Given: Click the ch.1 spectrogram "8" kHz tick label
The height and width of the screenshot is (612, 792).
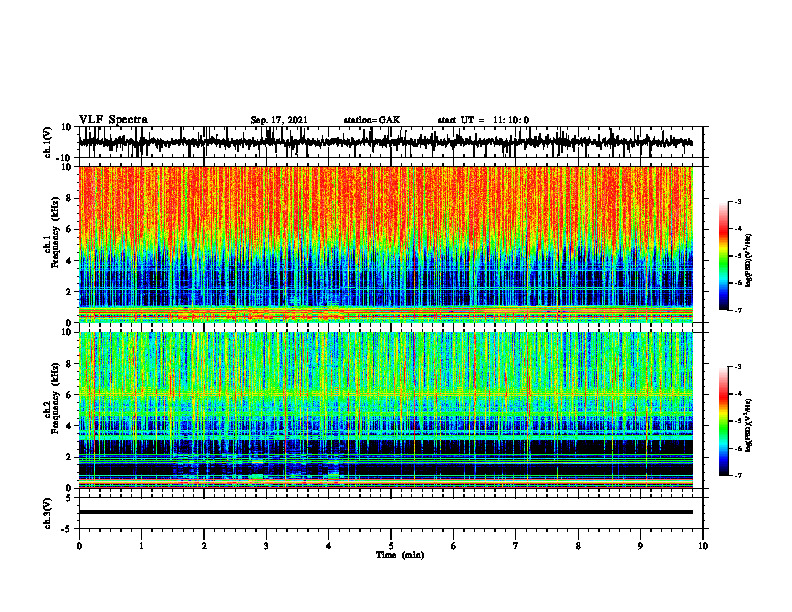Looking at the screenshot, I should click(69, 198).
